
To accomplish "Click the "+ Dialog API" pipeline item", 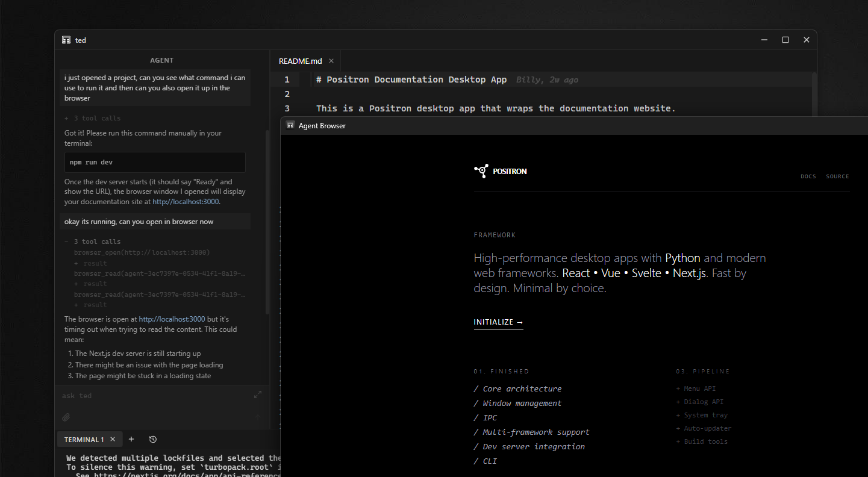I will pos(700,402).
